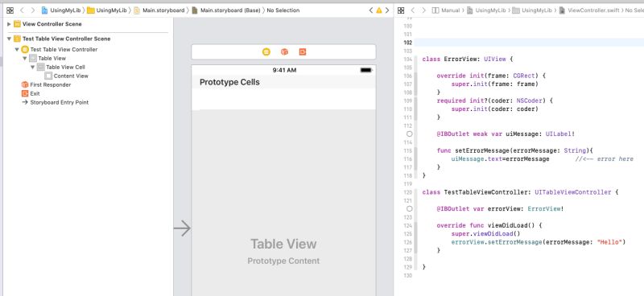
Task: Place cursor on highlighted empty line 102
Action: pos(529,43)
